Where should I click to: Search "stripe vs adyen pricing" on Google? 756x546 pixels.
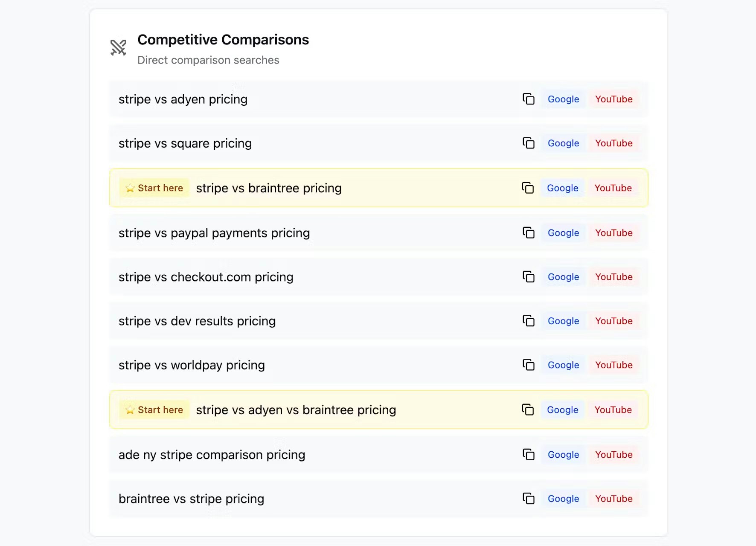[x=563, y=99]
